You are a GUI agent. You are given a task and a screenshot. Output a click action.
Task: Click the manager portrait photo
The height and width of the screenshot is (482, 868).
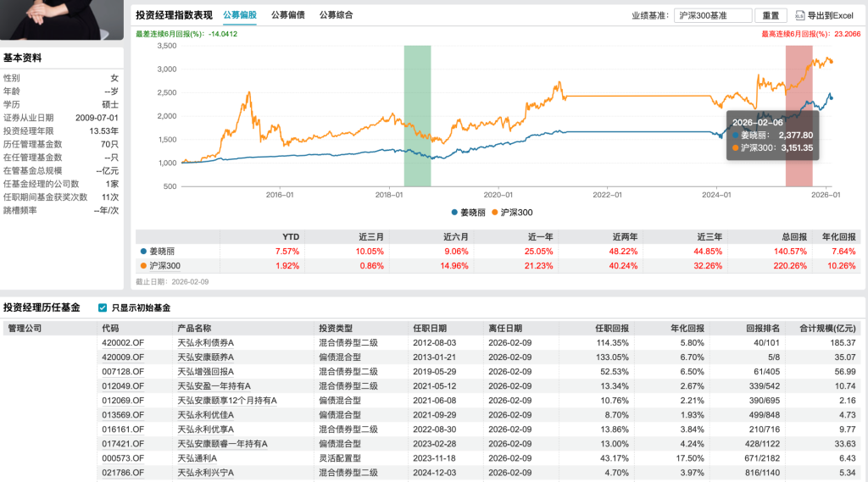61,19
